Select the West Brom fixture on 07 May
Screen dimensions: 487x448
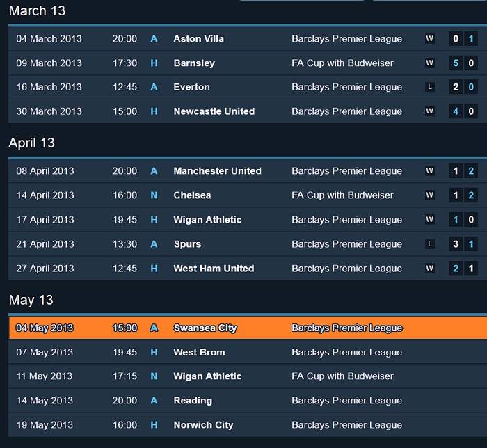[x=199, y=353]
